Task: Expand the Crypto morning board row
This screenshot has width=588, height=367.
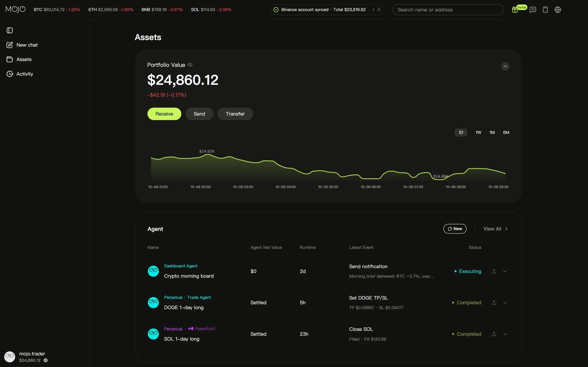Action: tap(505, 271)
